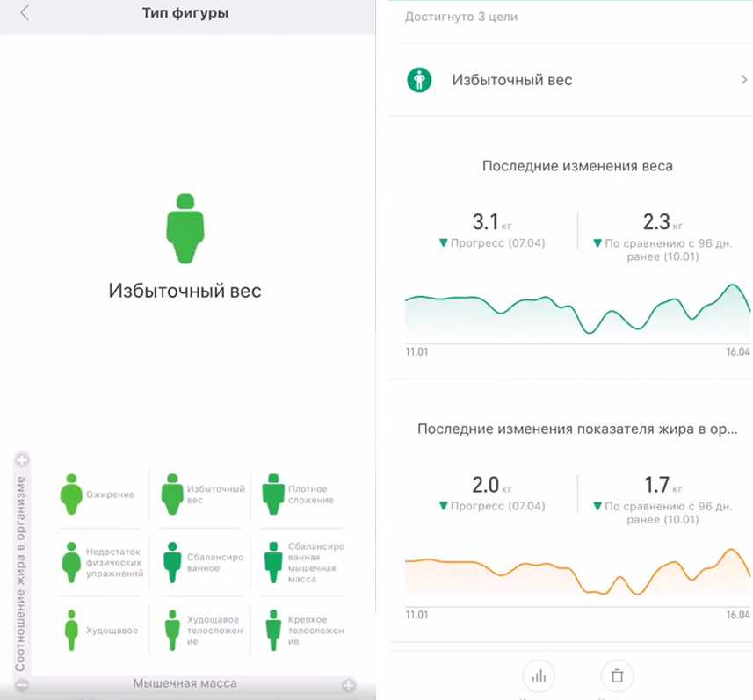The width and height of the screenshot is (753, 700).
Task: Click the round green Избыточный вес icon
Action: click(419, 80)
